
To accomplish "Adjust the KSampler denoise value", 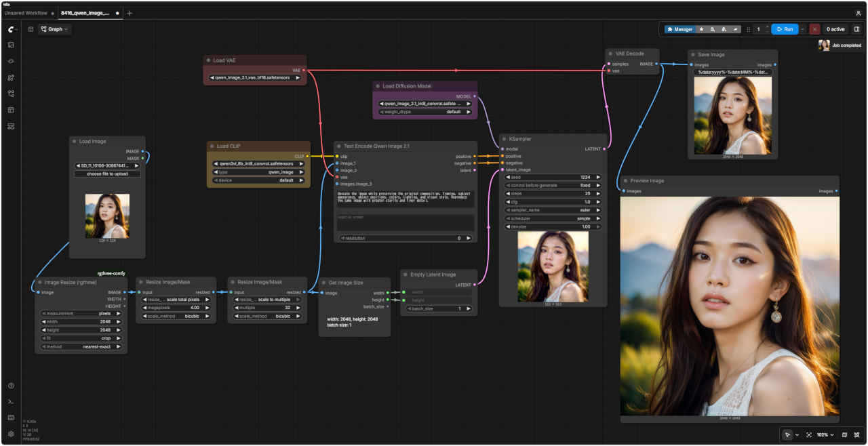I will tap(553, 226).
